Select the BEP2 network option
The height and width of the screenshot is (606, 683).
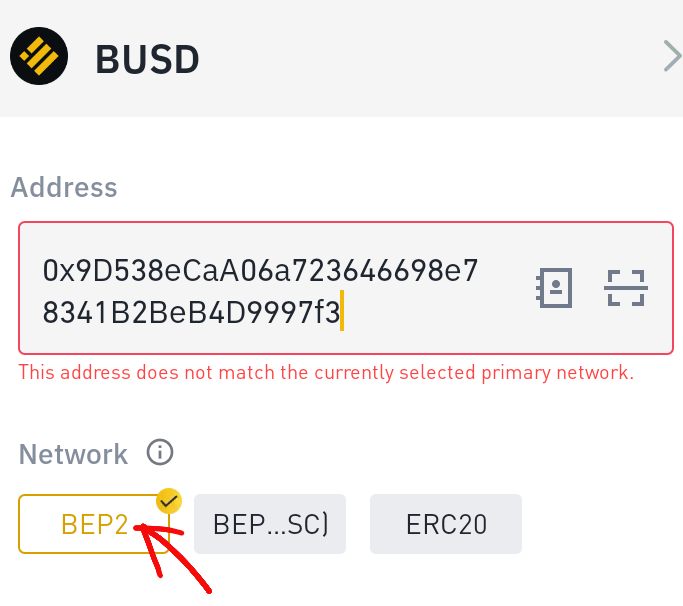click(94, 524)
